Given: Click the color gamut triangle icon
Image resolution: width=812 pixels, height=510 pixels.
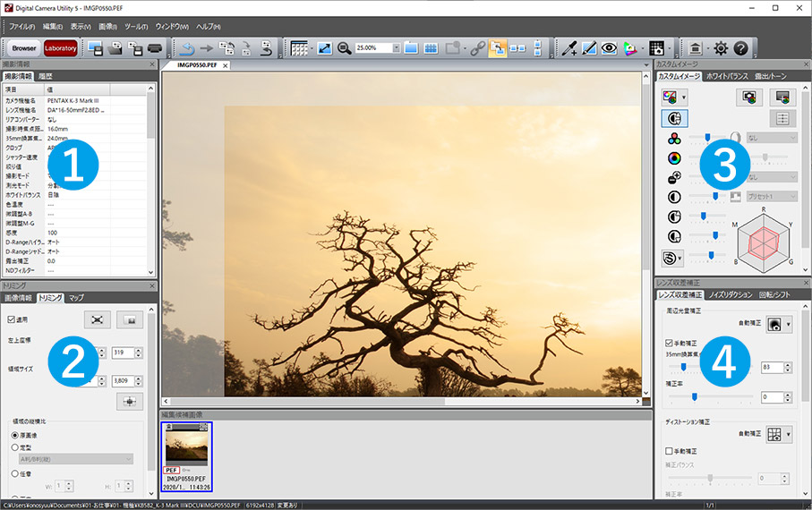Looking at the screenshot, I should point(629,48).
